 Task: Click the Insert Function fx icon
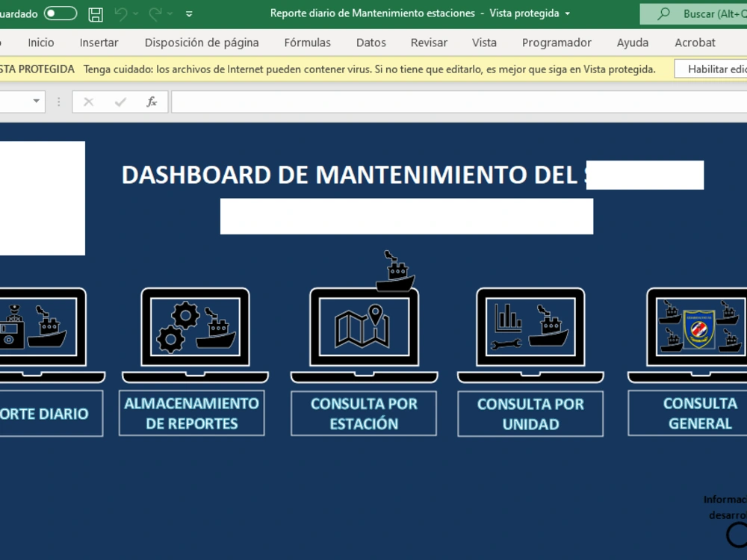(152, 102)
